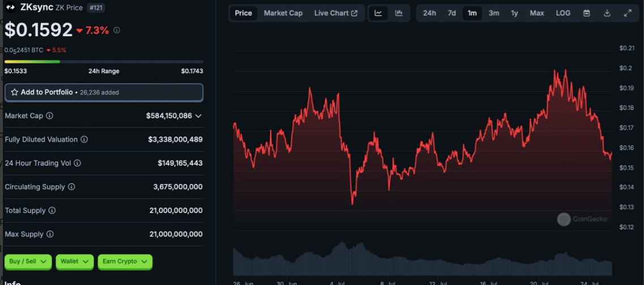The image size is (644, 285).
Task: Click the star icon in Add to Portfolio
Action: pos(14,92)
